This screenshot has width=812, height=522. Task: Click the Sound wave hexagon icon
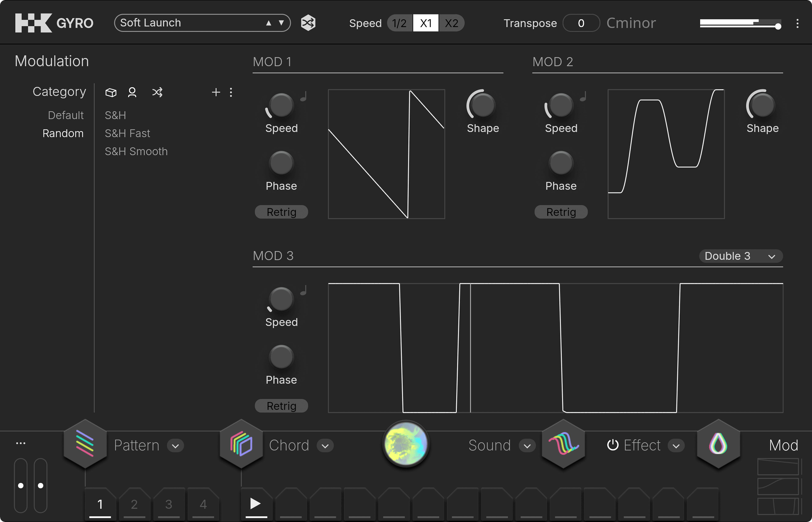[563, 444]
